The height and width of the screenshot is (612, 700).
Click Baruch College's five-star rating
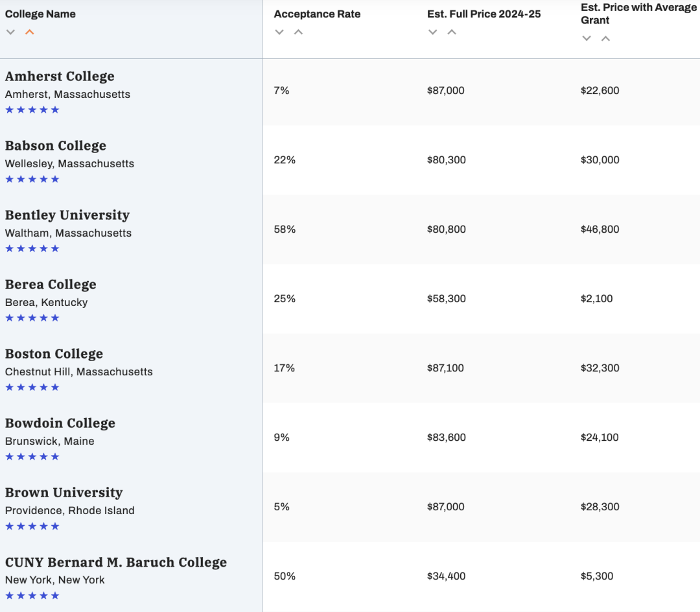(32, 596)
